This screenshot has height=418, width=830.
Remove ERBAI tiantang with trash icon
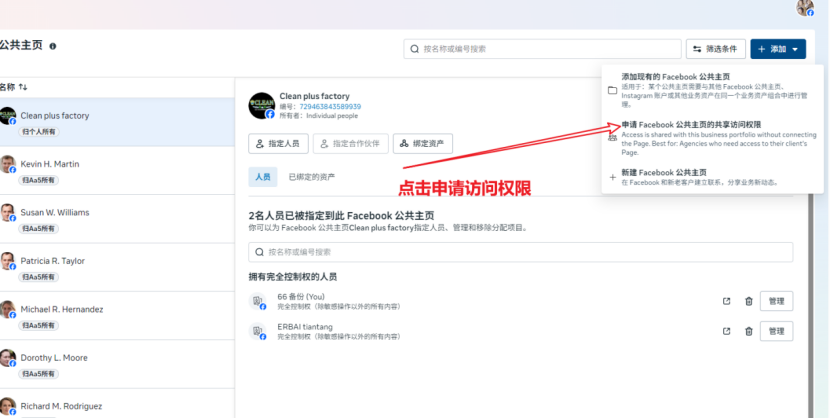point(748,331)
